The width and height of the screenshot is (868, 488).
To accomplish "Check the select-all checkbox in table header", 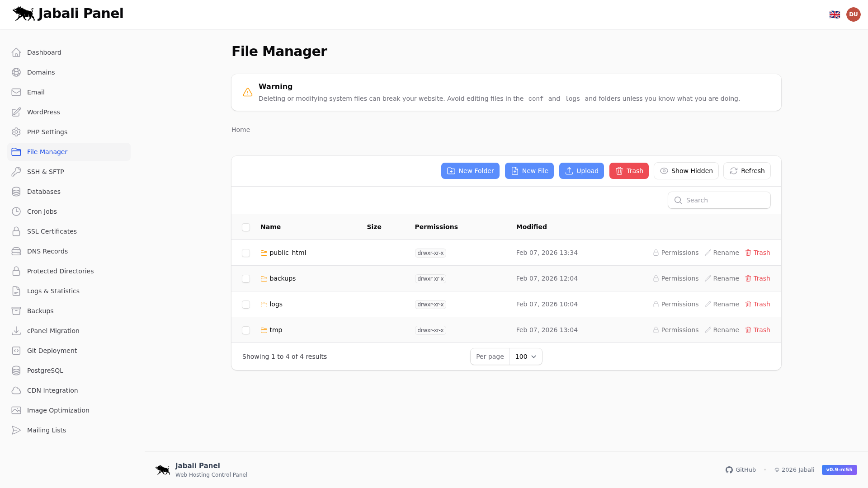I will [246, 227].
